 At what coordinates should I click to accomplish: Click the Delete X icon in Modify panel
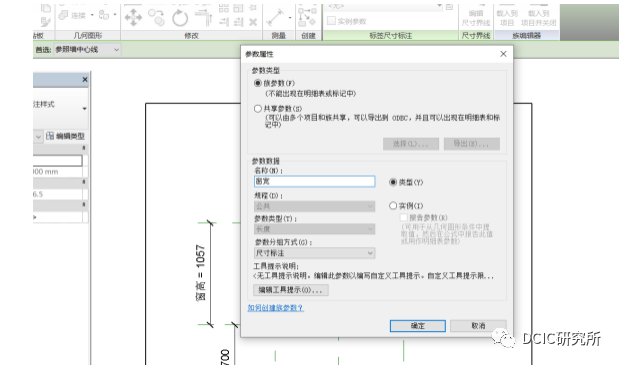[x=253, y=22]
